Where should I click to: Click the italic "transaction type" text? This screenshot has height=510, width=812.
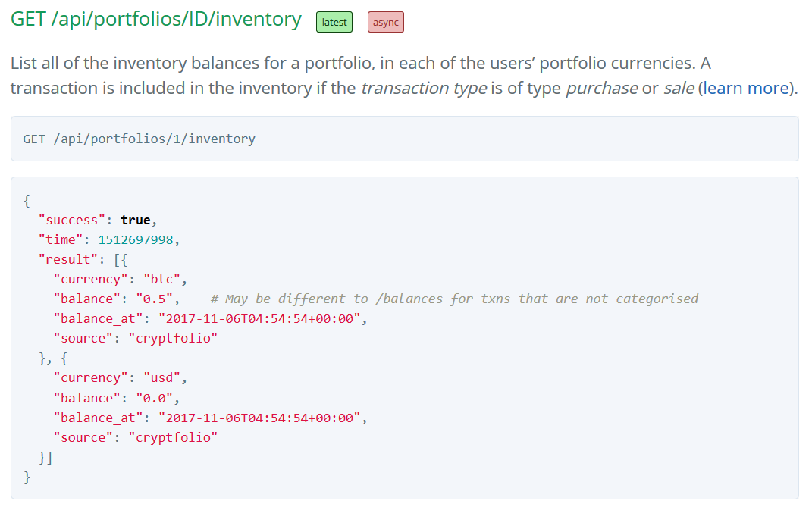[x=423, y=88]
